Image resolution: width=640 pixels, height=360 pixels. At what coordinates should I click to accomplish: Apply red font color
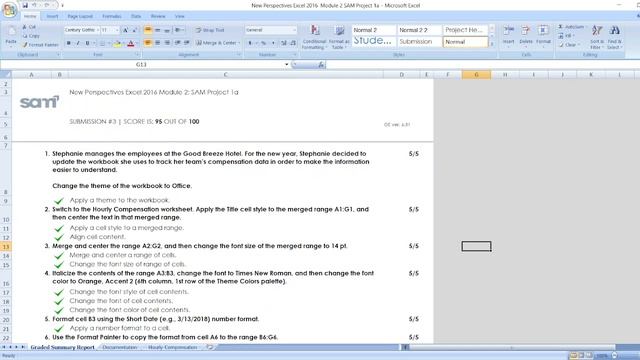(131, 43)
